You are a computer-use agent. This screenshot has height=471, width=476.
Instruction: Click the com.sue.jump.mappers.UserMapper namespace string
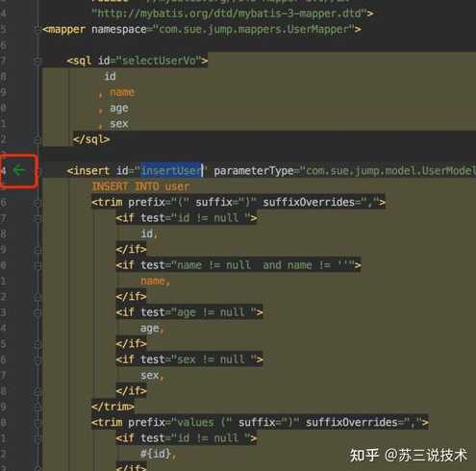click(x=254, y=30)
